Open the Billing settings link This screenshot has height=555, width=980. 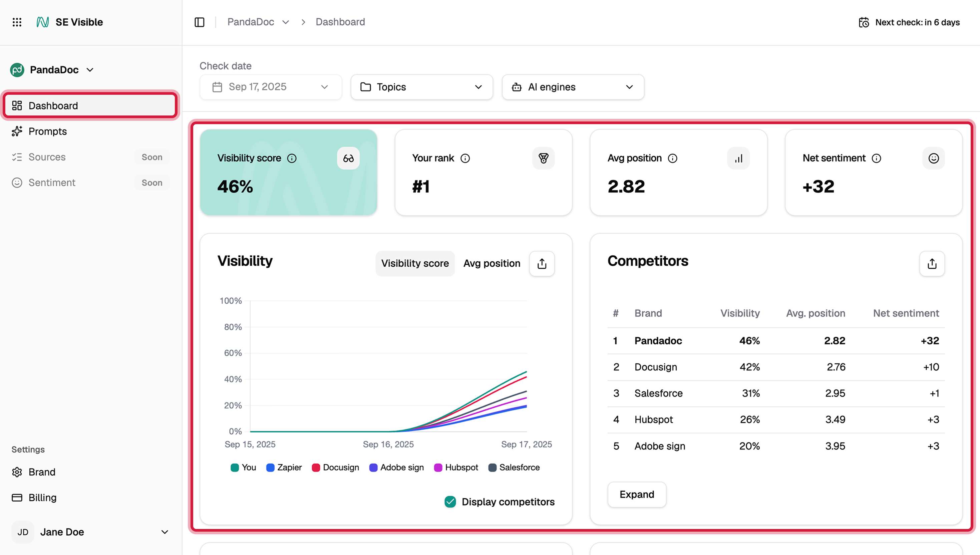(x=42, y=498)
